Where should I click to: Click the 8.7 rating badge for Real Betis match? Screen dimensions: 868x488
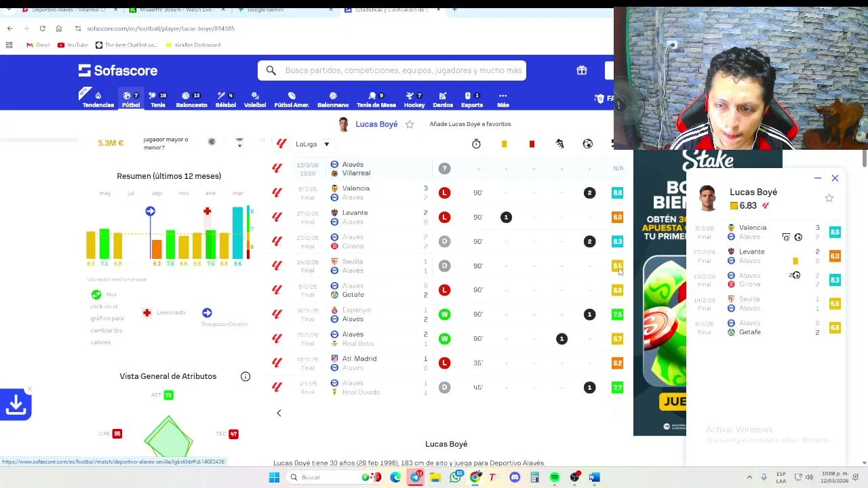pos(617,339)
